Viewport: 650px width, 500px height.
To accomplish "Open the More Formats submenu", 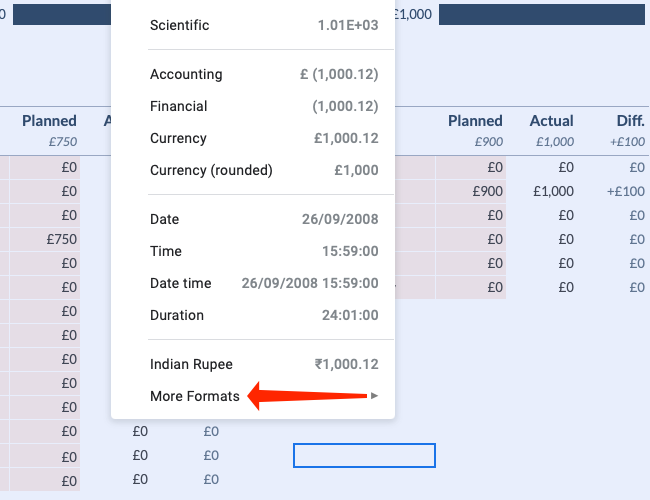I will click(x=195, y=396).
